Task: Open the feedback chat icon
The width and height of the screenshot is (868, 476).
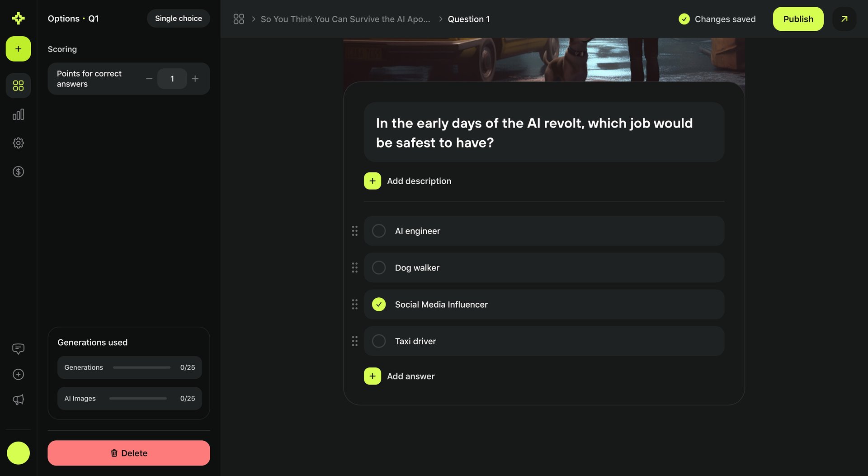Action: tap(18, 348)
